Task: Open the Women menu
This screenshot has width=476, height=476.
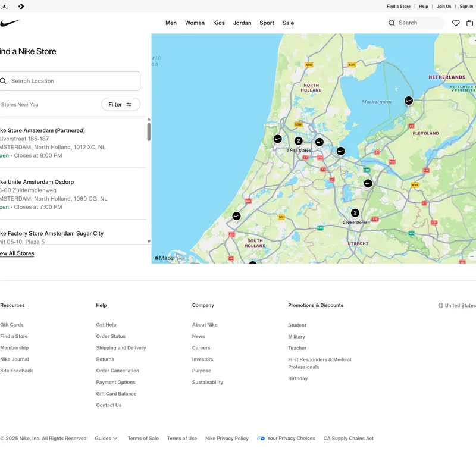Action: click(x=195, y=23)
